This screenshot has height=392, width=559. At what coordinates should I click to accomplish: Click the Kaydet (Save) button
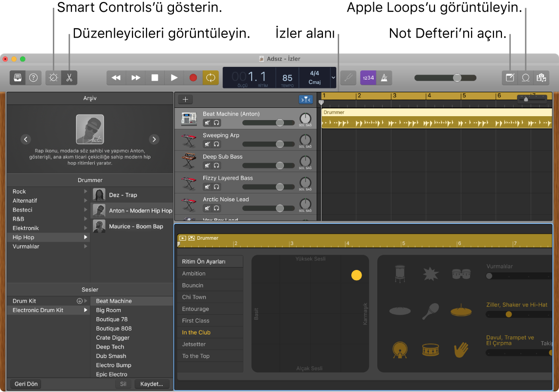point(152,384)
